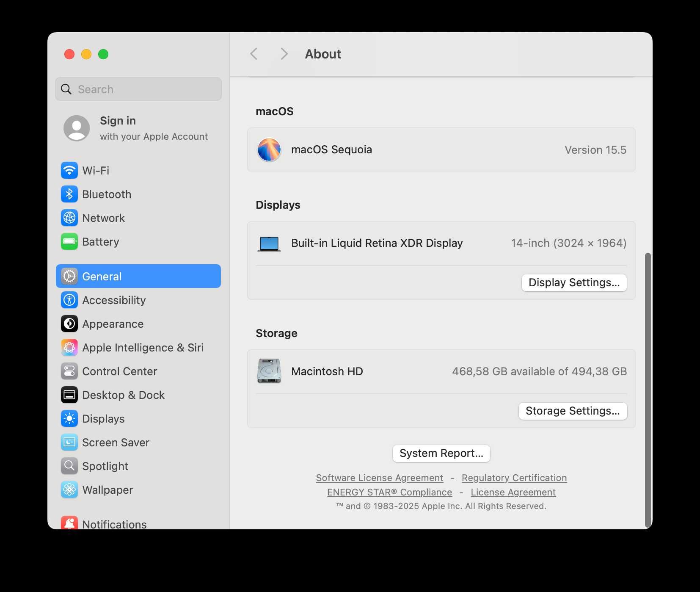Image resolution: width=700 pixels, height=592 pixels.
Task: Open the Regulatory Certification link
Action: [x=514, y=478]
